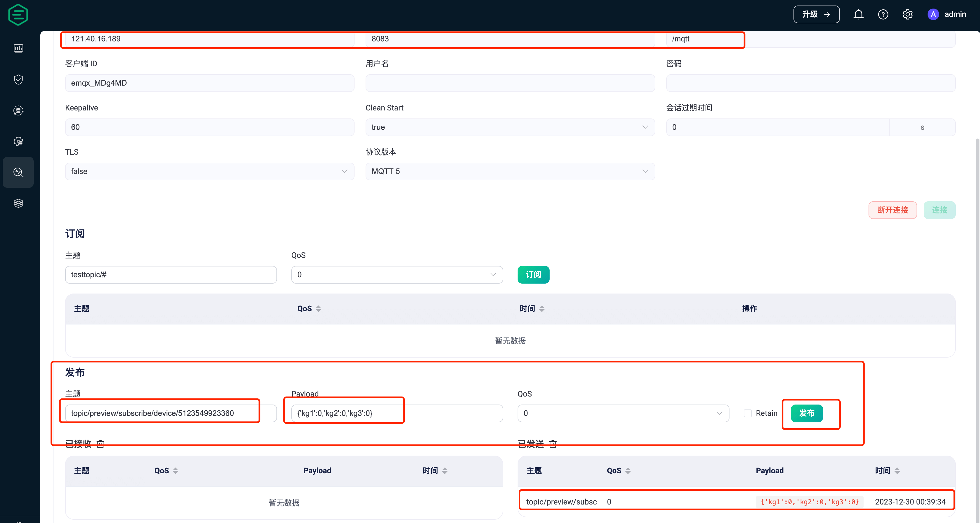Sort subscriptions table by QoS
This screenshot has width=980, height=523.
pyautogui.click(x=318, y=309)
